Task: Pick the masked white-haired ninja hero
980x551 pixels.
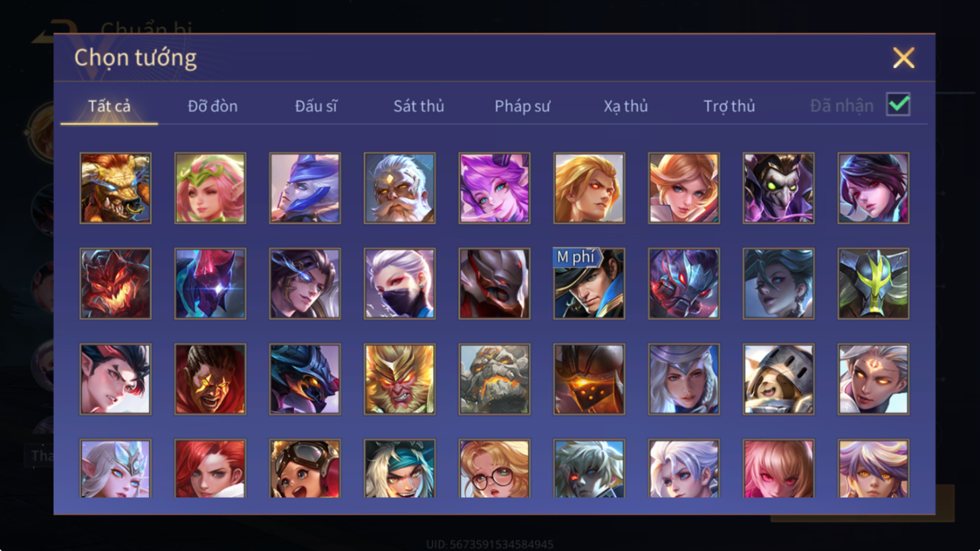Action: pyautogui.click(x=400, y=283)
